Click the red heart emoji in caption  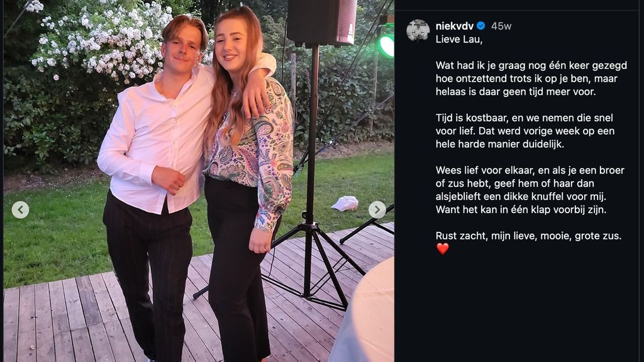pos(442,249)
